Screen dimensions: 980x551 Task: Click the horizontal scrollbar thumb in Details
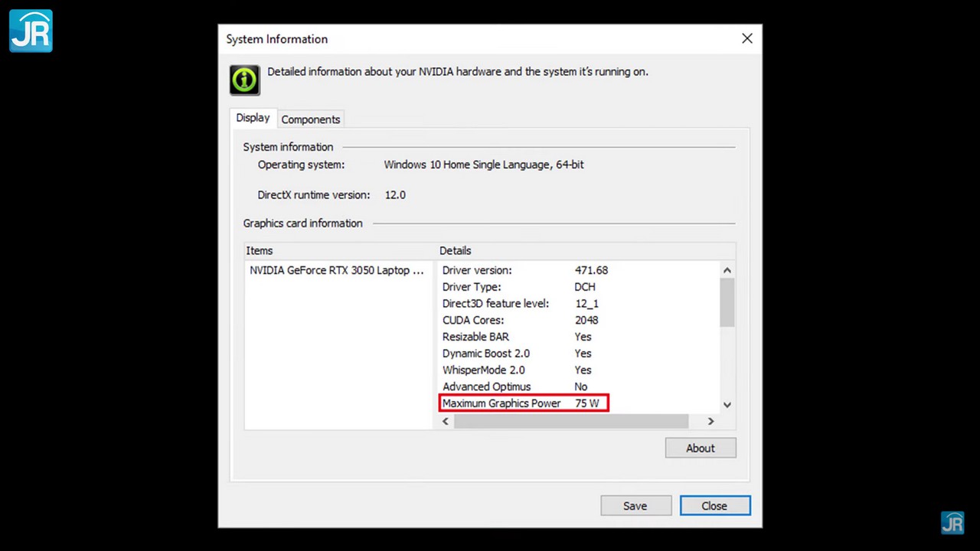[571, 421]
